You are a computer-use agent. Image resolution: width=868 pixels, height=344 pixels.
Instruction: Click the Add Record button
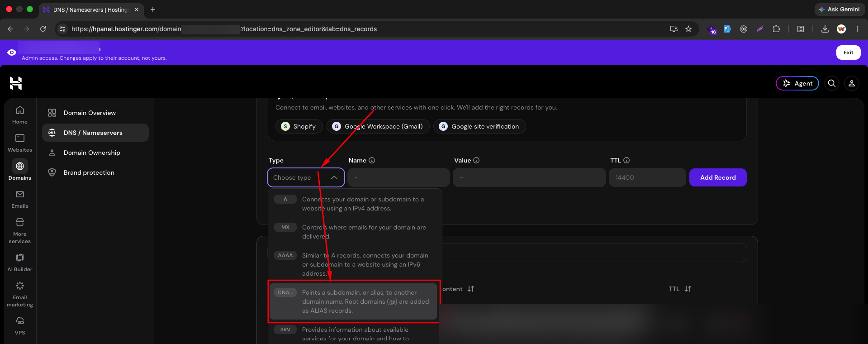718,177
